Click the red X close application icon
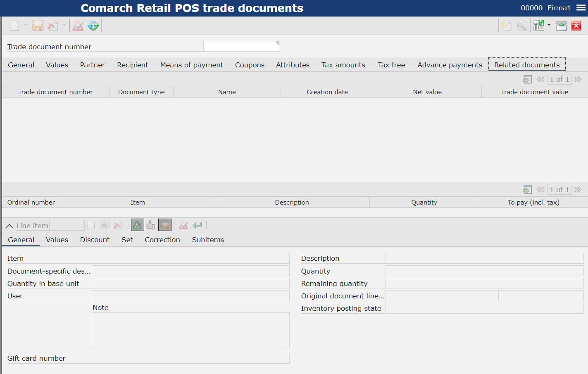This screenshot has height=374, width=588. tap(576, 26)
